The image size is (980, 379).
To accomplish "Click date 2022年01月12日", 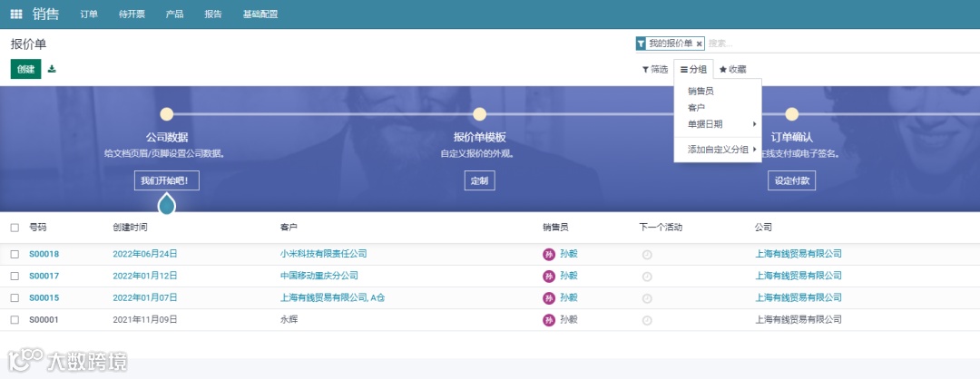I will [x=145, y=276].
